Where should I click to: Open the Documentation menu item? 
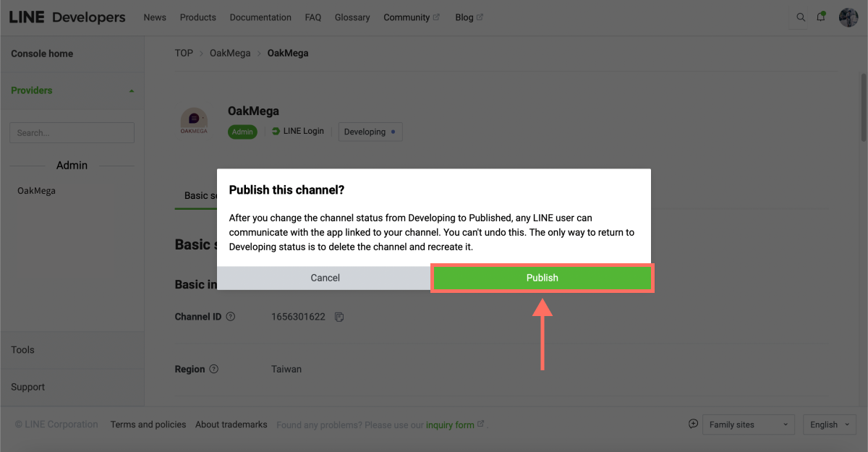coord(260,17)
